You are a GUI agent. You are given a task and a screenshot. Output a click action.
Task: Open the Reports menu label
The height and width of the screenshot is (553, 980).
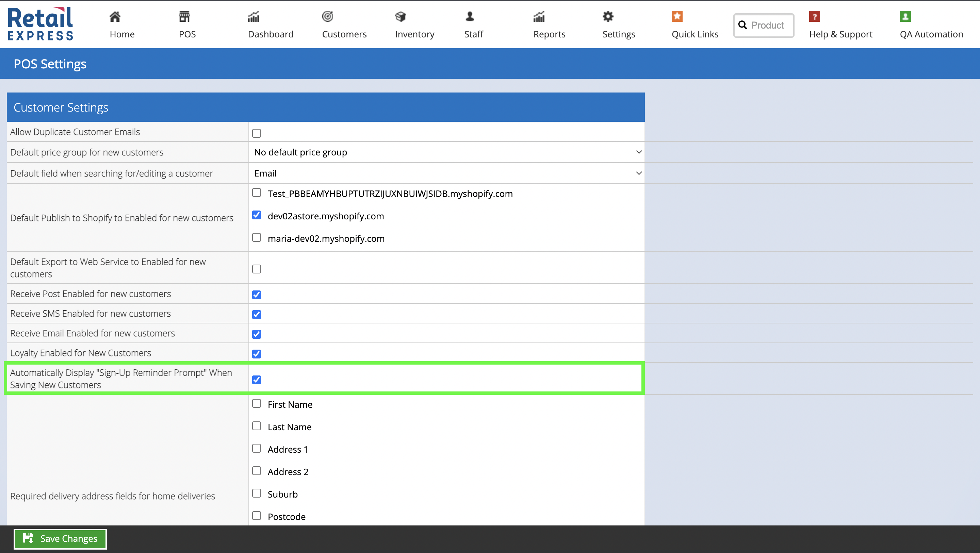549,34
